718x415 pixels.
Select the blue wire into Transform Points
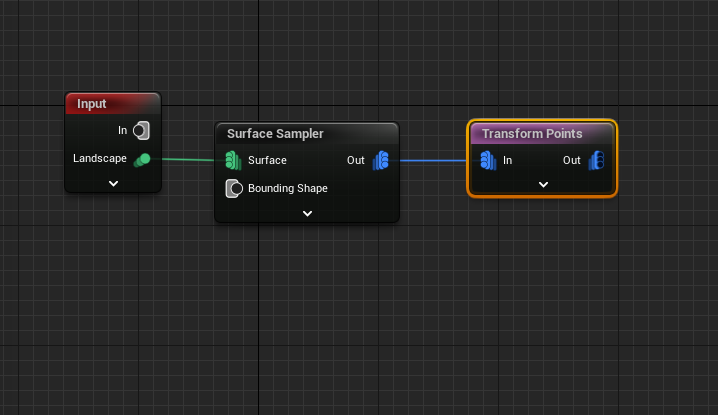point(433,160)
